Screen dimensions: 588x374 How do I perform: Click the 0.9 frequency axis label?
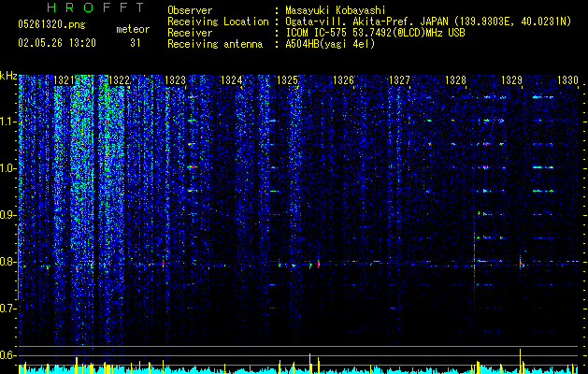[x=7, y=215]
